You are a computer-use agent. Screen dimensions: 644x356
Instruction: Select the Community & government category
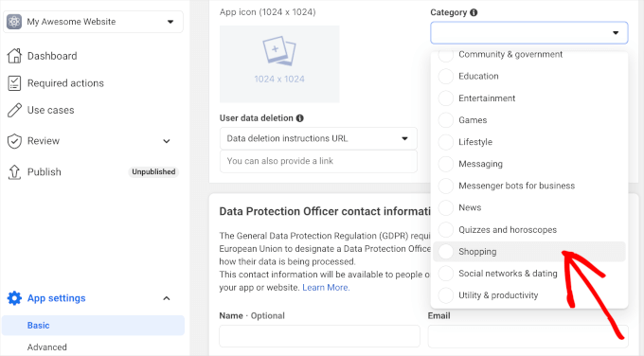pyautogui.click(x=529, y=55)
